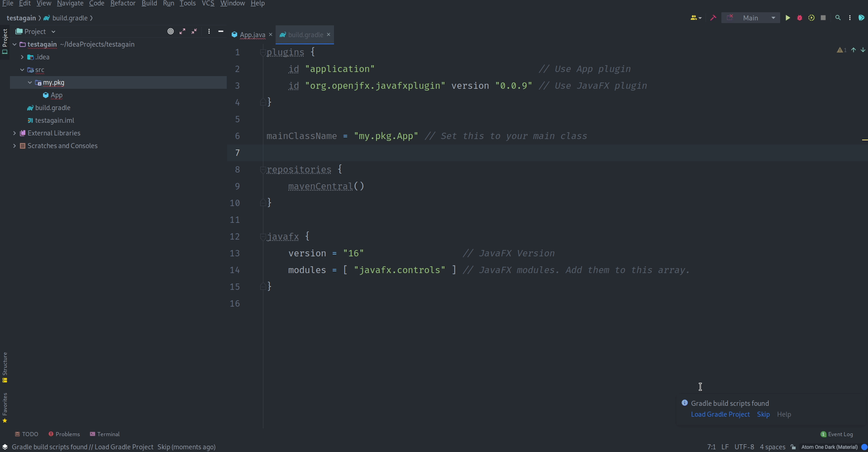The height and width of the screenshot is (452, 868).
Task: Run with coverage icon in toolbar
Action: click(811, 18)
